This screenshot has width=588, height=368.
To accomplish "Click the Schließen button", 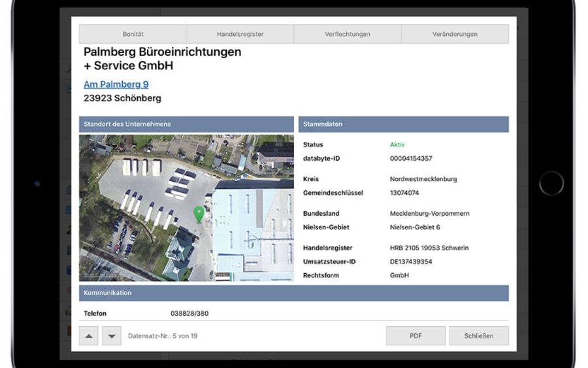I will point(479,336).
